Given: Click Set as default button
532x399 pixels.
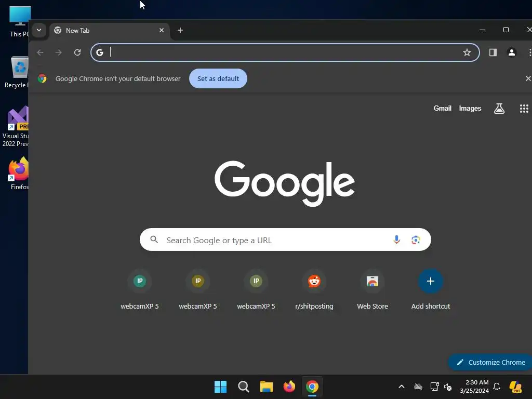Looking at the screenshot, I should (218, 78).
